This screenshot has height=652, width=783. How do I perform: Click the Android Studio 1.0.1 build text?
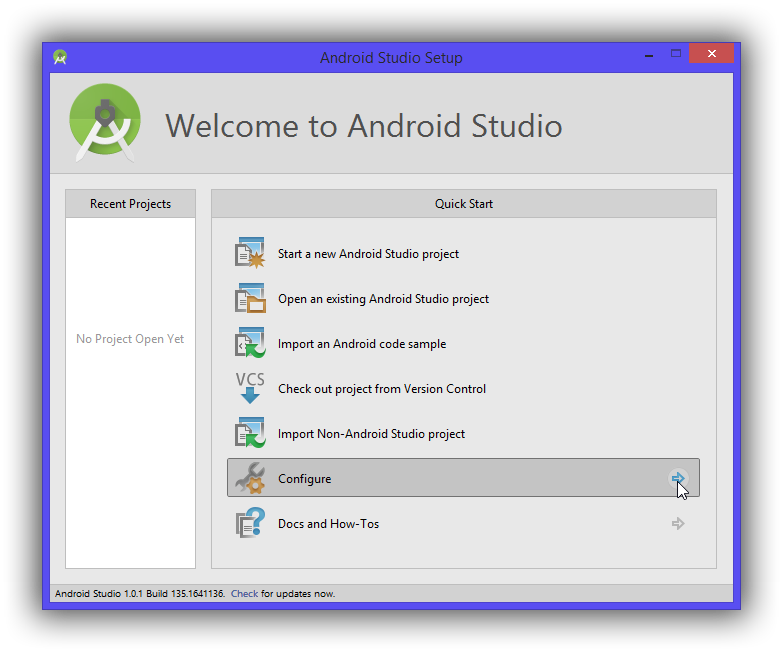[140, 593]
